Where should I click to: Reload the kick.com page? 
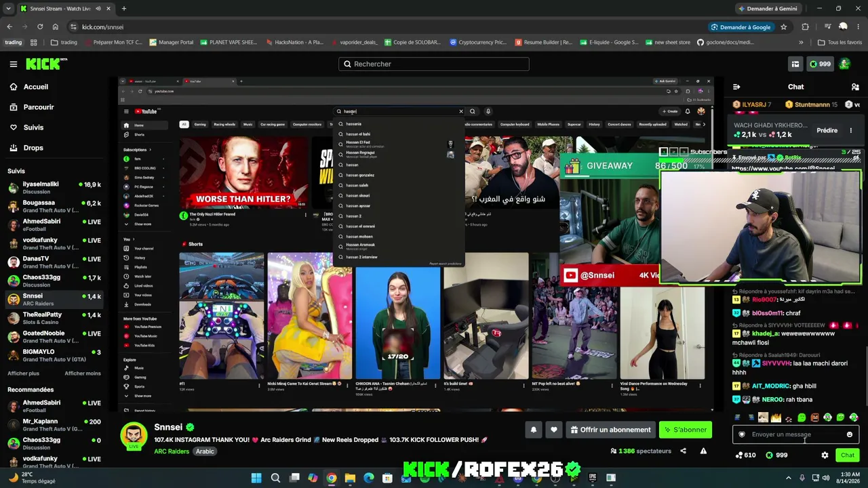(x=40, y=27)
